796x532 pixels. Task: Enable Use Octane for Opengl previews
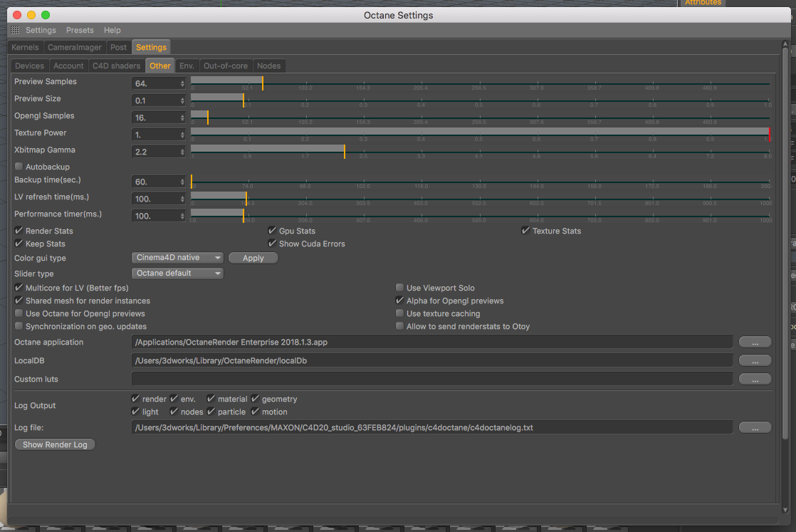(19, 313)
